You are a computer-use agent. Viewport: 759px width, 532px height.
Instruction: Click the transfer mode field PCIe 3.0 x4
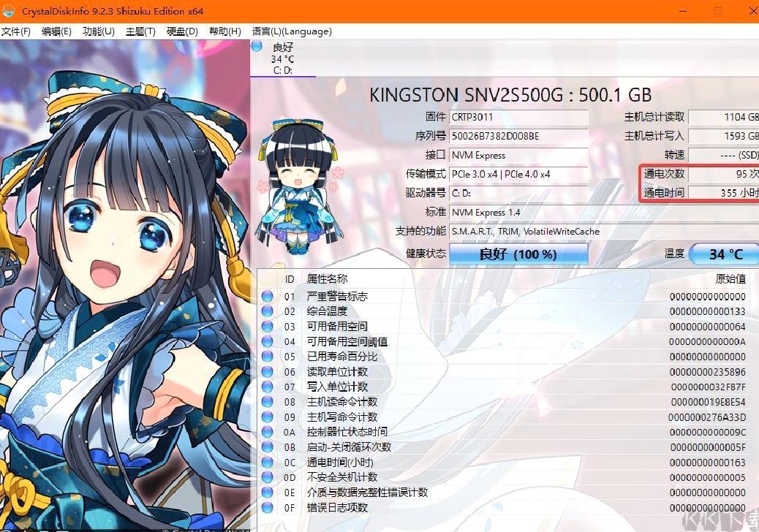click(518, 174)
